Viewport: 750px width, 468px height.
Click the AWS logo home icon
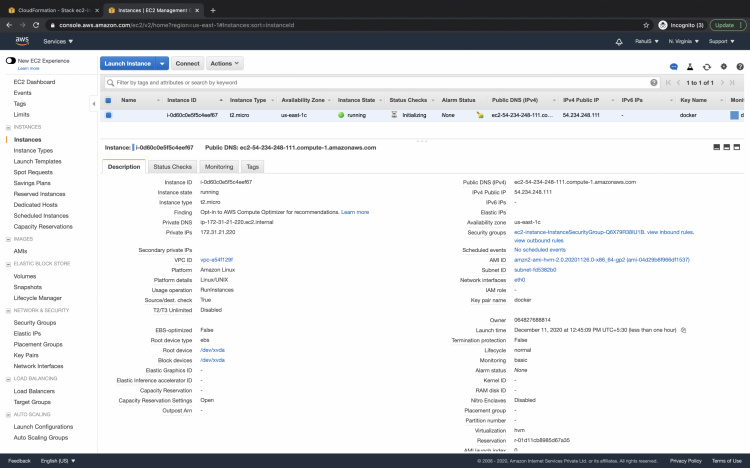click(23, 41)
